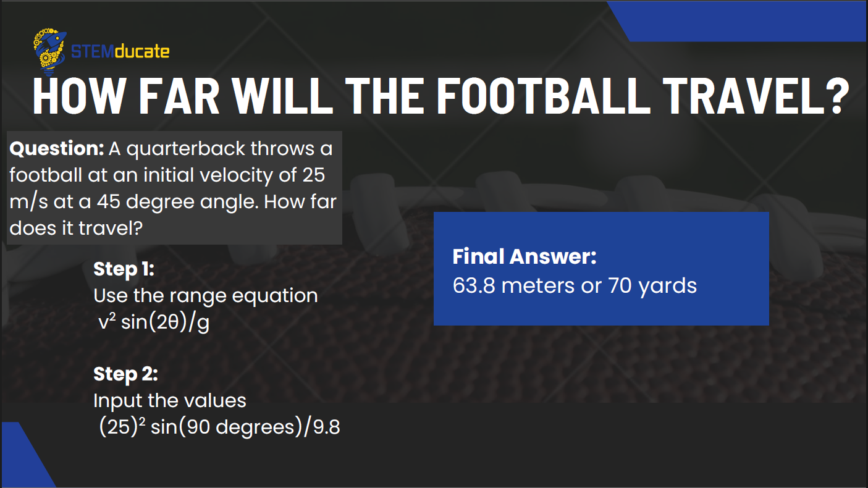868x488 pixels.
Task: Click the 'Step 2:' heading
Action: coord(125,374)
